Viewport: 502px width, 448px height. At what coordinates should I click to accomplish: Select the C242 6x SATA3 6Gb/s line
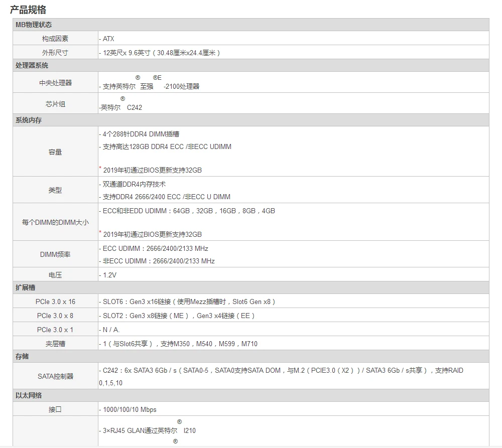pos(281,370)
